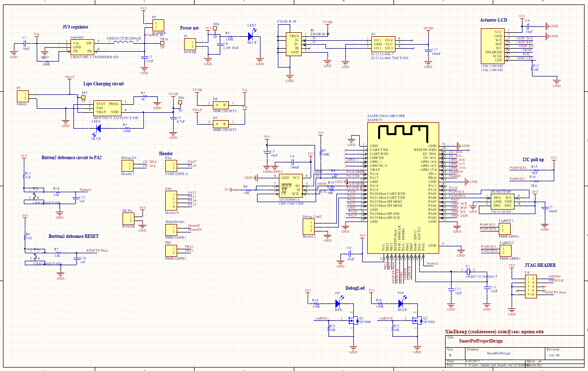
Task: Select the P1 POWER connector
Action: pyautogui.click(x=190, y=44)
